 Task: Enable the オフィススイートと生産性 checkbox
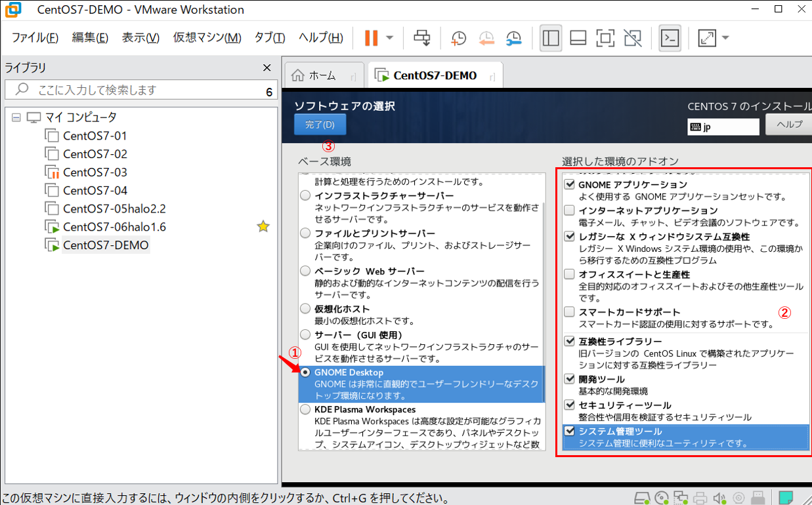coord(569,274)
